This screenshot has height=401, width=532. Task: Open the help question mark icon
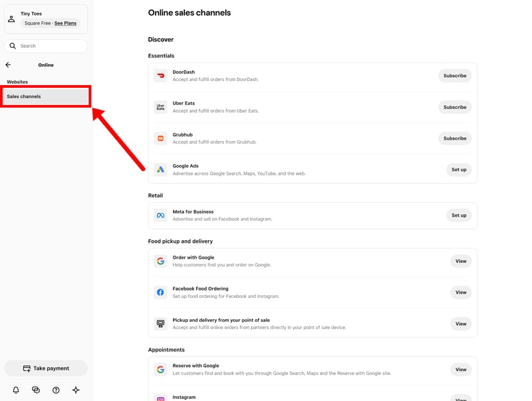pyautogui.click(x=56, y=390)
